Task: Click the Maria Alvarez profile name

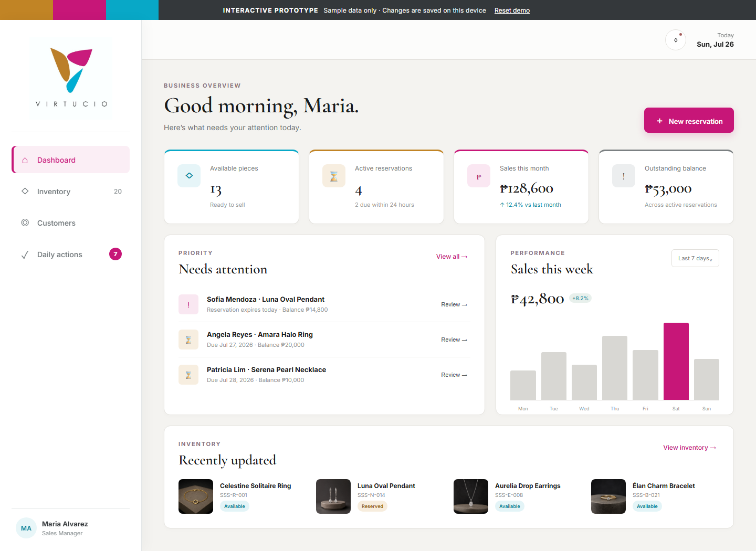Action: (65, 524)
